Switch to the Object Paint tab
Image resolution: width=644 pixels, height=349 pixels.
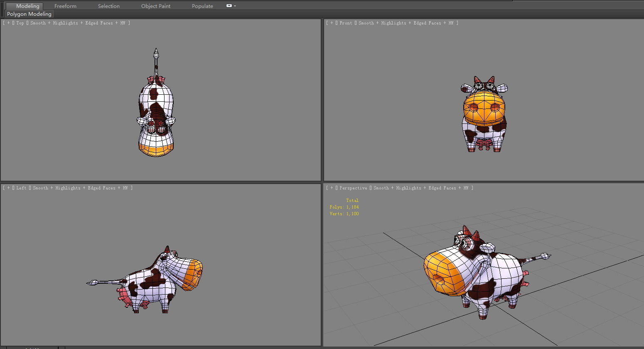156,6
